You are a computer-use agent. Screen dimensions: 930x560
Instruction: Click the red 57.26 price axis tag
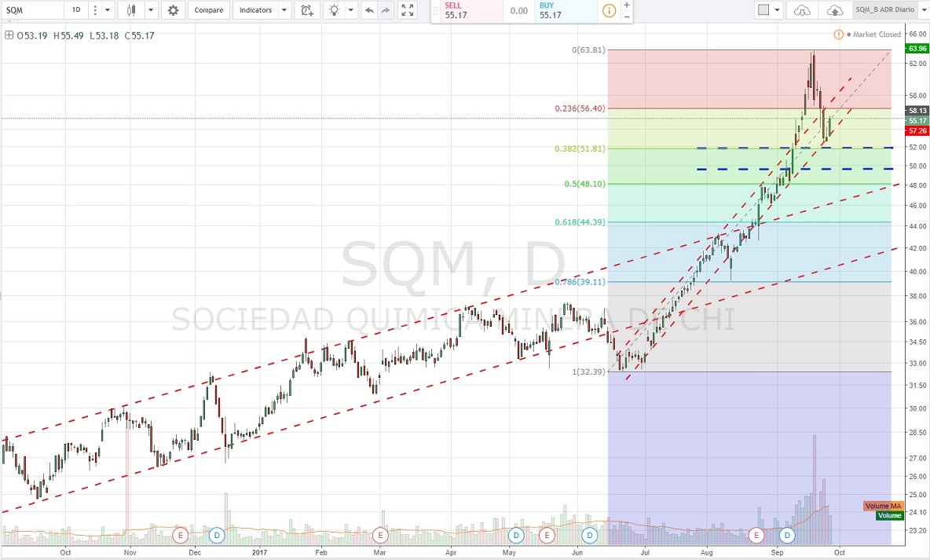tap(917, 131)
